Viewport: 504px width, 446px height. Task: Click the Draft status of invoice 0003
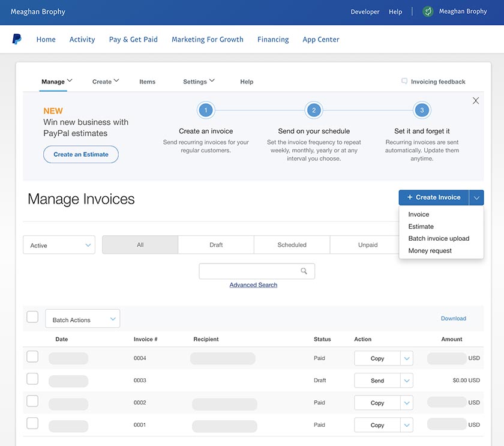point(320,380)
